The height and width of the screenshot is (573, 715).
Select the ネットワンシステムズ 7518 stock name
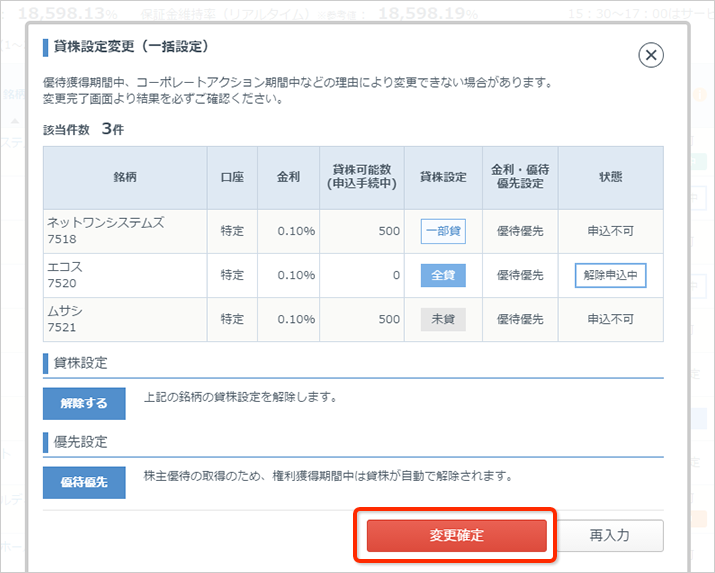click(x=105, y=231)
